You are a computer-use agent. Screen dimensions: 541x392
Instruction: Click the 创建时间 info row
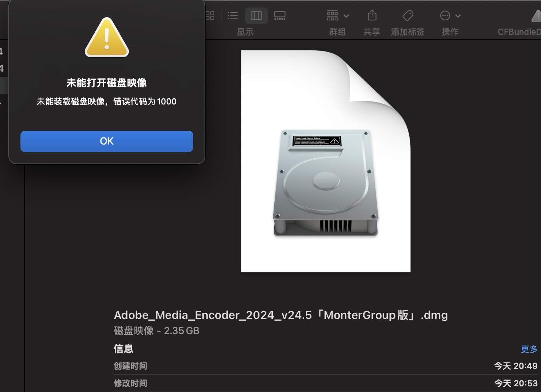click(130, 366)
